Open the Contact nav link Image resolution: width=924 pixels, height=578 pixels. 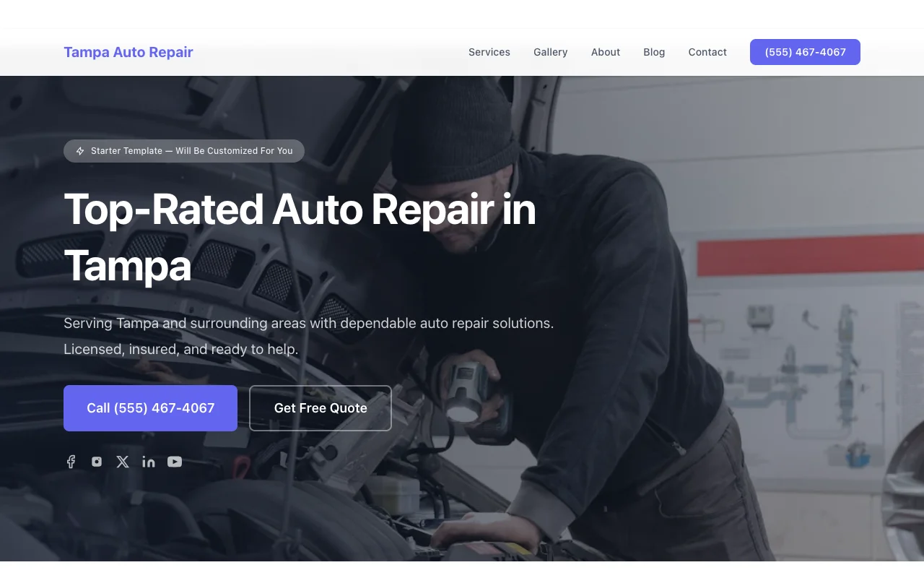[707, 52]
